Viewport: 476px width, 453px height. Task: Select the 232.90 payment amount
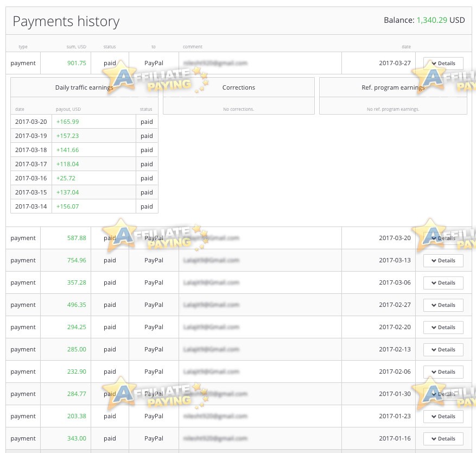point(77,372)
